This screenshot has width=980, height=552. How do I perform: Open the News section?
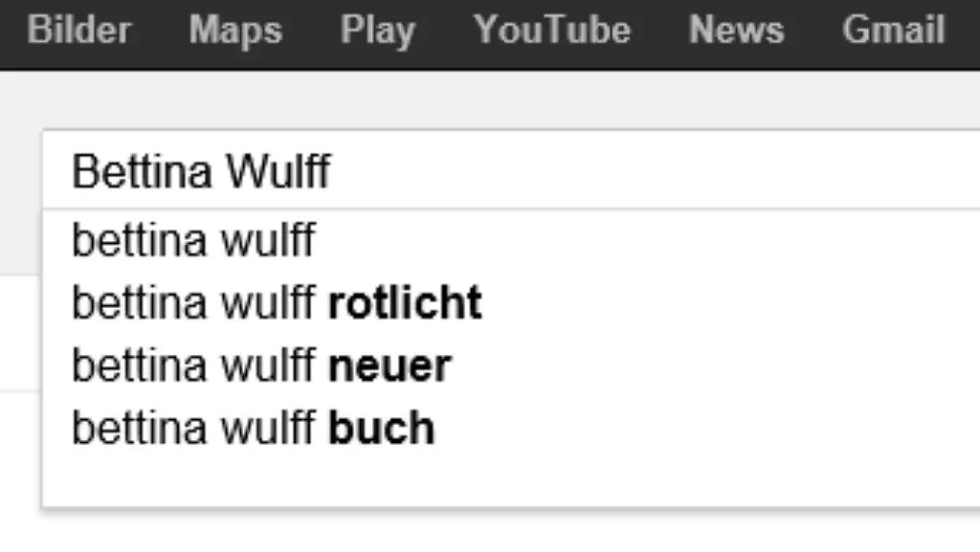[737, 30]
